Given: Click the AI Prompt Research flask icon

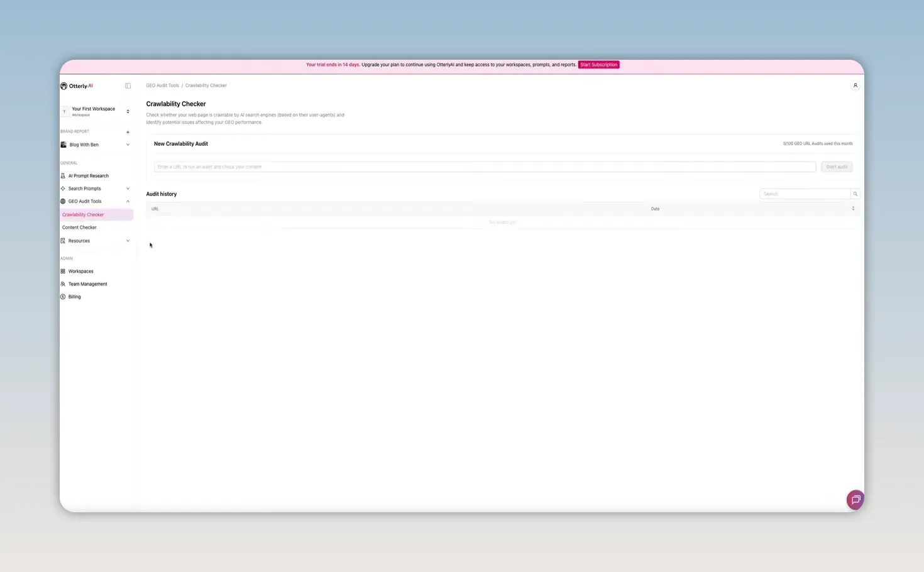Looking at the screenshot, I should tap(63, 176).
